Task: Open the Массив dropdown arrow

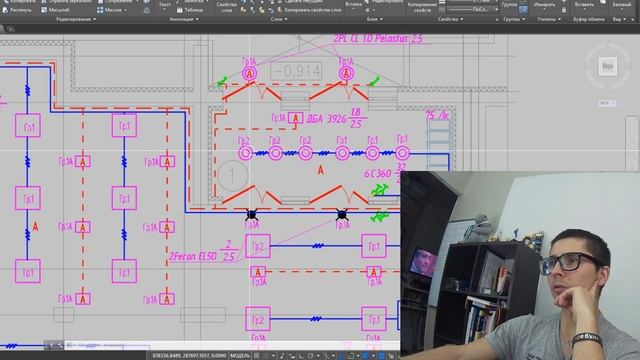Action: [x=125, y=10]
